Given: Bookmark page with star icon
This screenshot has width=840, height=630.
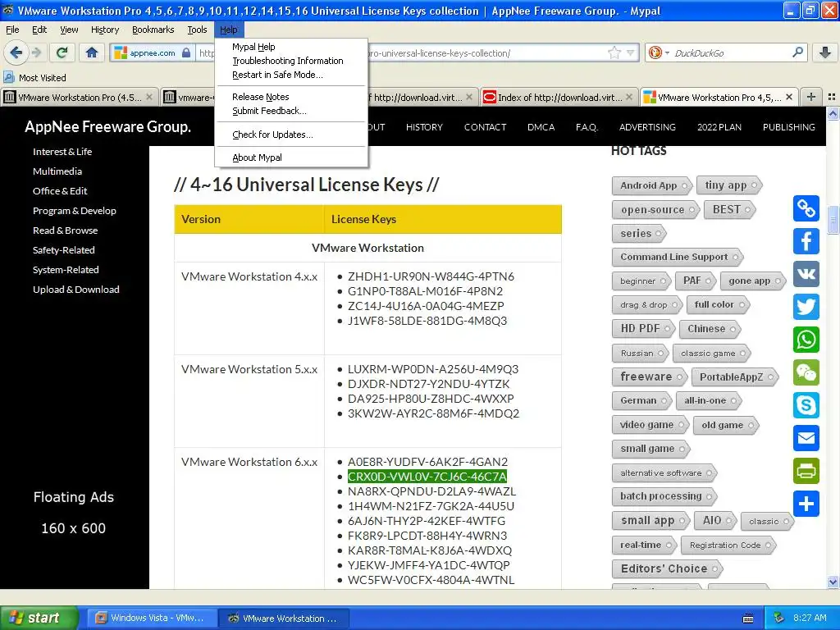Looking at the screenshot, I should [x=614, y=52].
